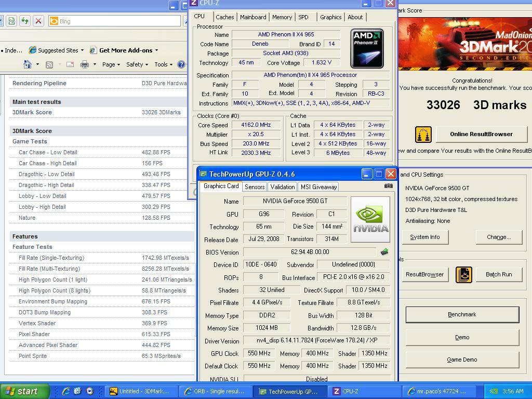Expand the Suggested Sites dropdown arrow

pos(82,50)
